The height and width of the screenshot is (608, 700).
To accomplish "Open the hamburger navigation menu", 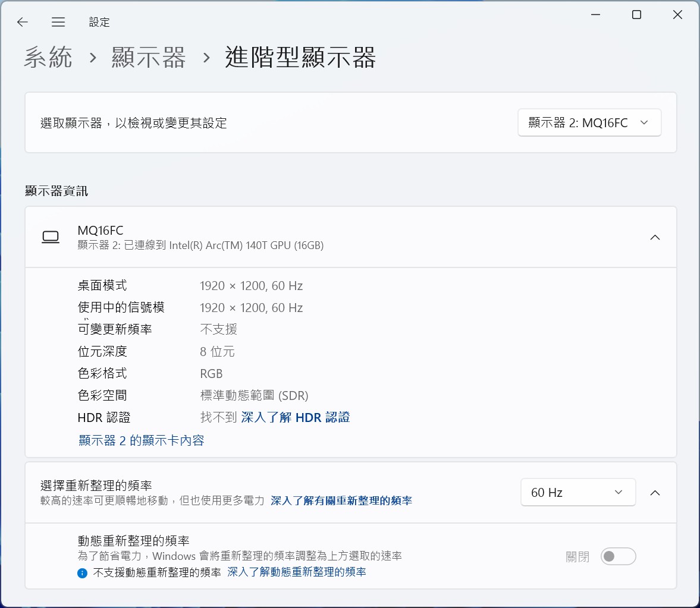I will tap(58, 22).
